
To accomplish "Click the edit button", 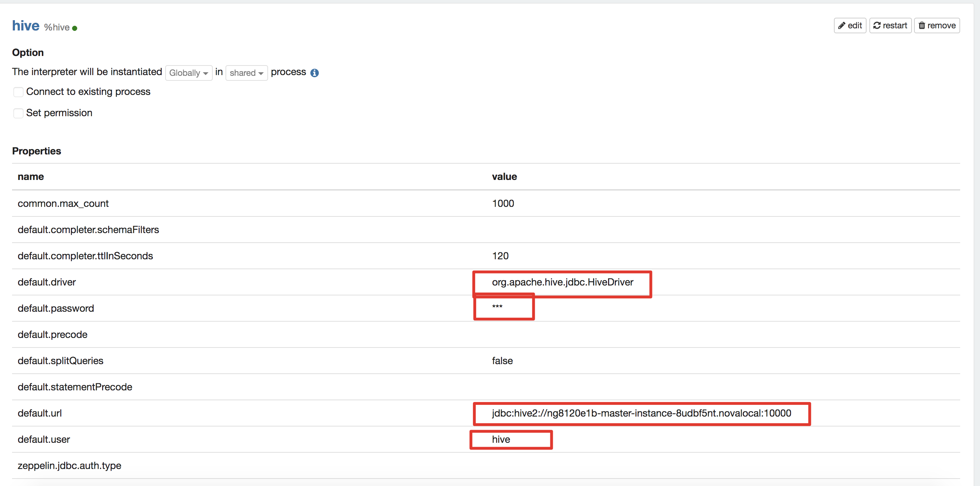I will coord(850,26).
